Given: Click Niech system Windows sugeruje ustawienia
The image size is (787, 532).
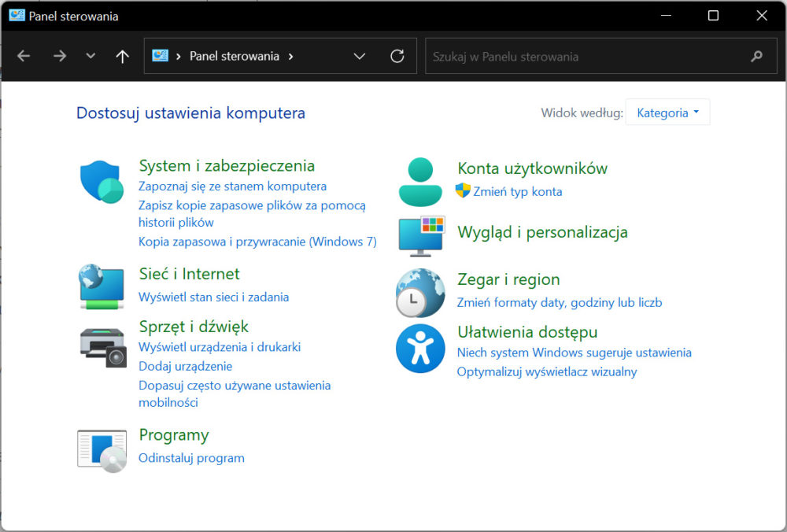Looking at the screenshot, I should click(x=575, y=353).
